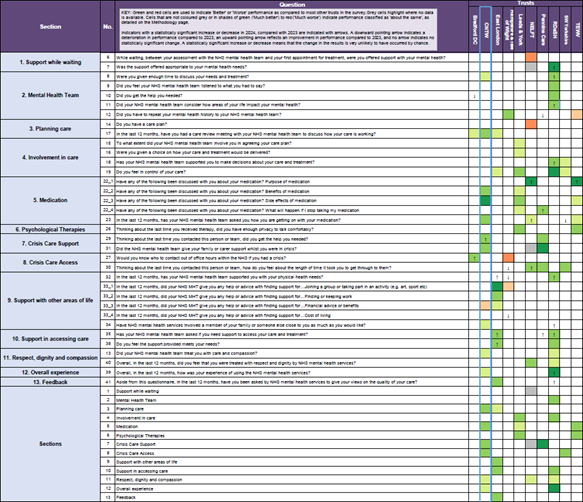Click question ending 'Financial advice or benefits'
Viewport: 583px width, 502px height.
pos(292,306)
